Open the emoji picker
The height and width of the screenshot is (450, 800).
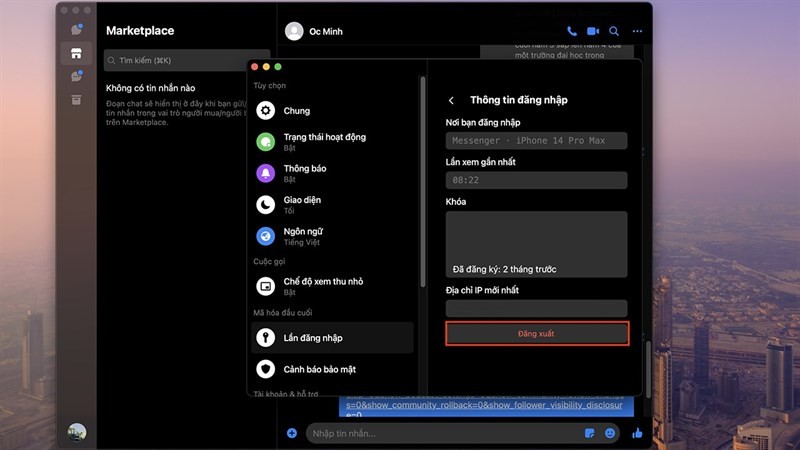pyautogui.click(x=610, y=433)
